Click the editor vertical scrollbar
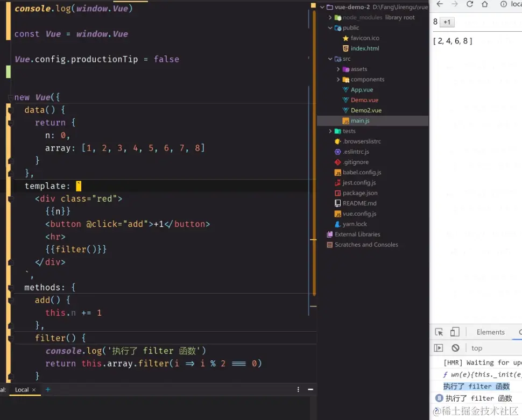This screenshot has width=522, height=420. pos(314,153)
